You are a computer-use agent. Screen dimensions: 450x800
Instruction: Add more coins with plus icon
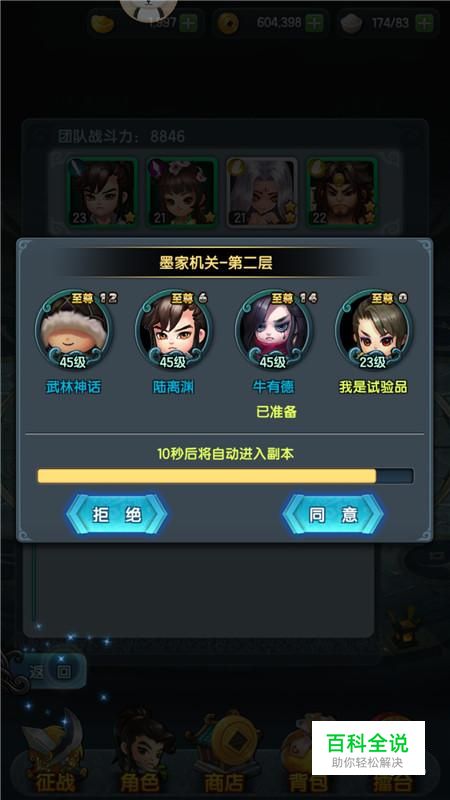click(315, 23)
